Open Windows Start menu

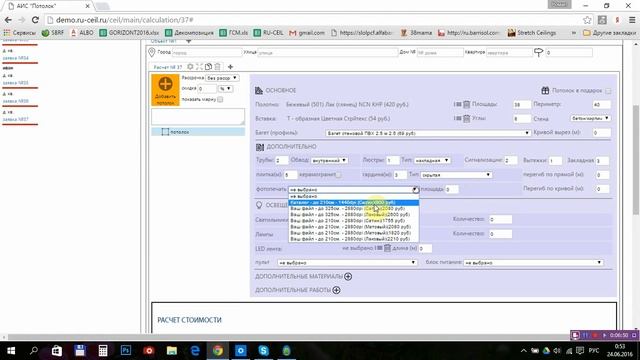click(x=11, y=351)
